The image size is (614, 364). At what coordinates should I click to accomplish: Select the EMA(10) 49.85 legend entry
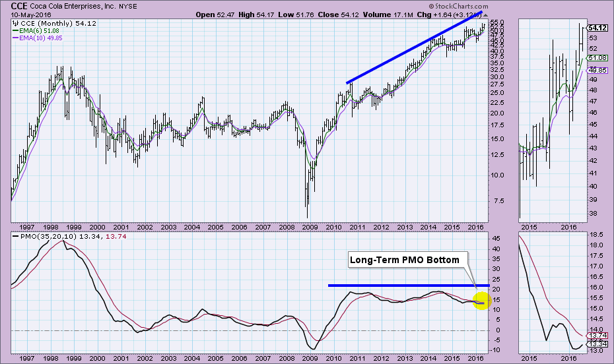point(38,38)
